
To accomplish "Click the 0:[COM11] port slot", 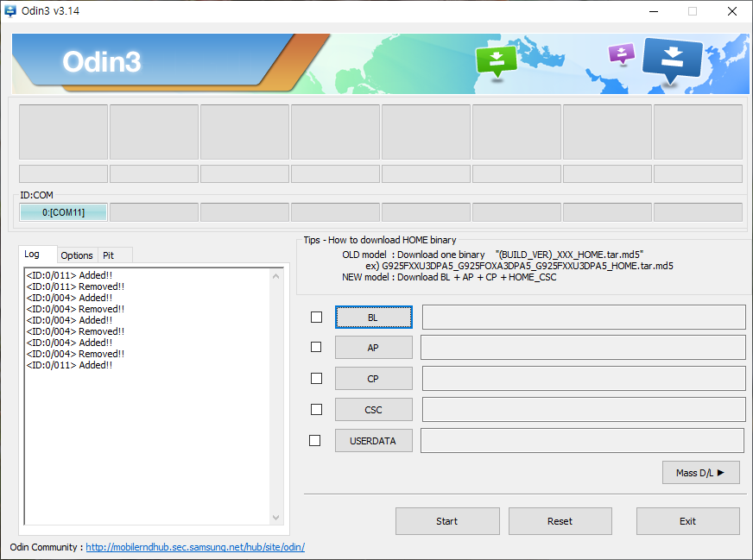I will pyautogui.click(x=63, y=212).
